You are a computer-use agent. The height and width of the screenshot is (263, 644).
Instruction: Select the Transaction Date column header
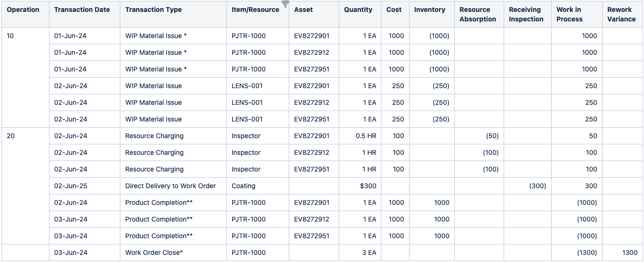point(82,10)
